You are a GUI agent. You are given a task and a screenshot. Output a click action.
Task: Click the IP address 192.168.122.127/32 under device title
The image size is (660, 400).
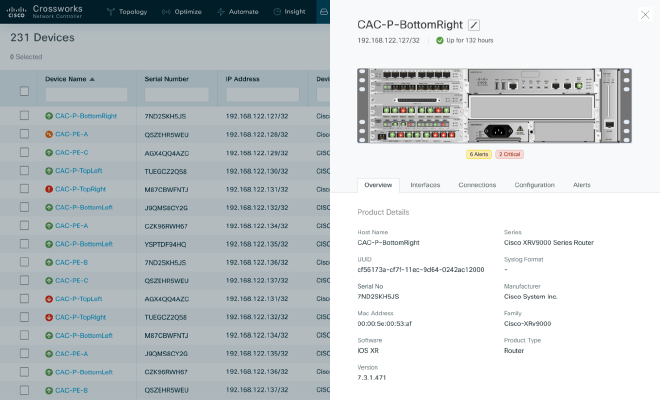pos(389,40)
